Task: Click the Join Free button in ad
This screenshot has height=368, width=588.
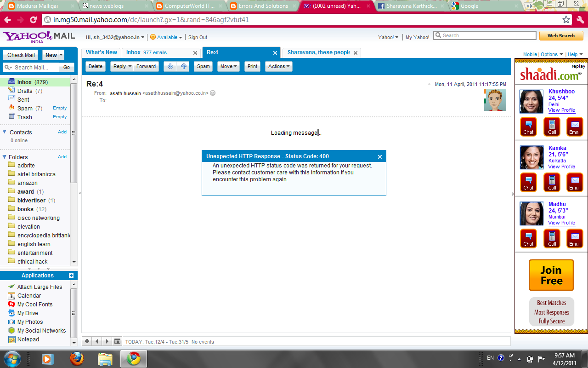Action: pos(551,275)
